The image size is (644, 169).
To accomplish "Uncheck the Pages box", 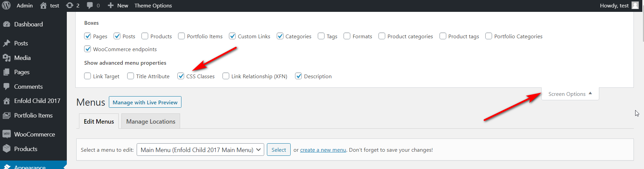I will point(87,36).
